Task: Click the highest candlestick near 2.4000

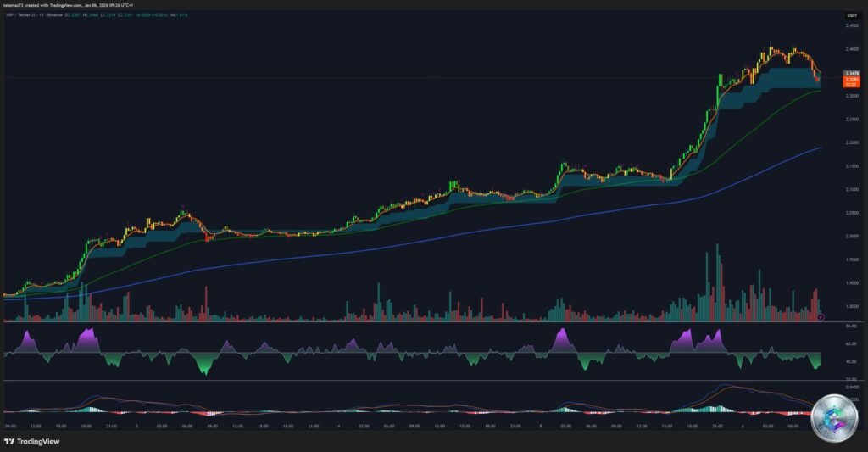Action: pos(770,49)
